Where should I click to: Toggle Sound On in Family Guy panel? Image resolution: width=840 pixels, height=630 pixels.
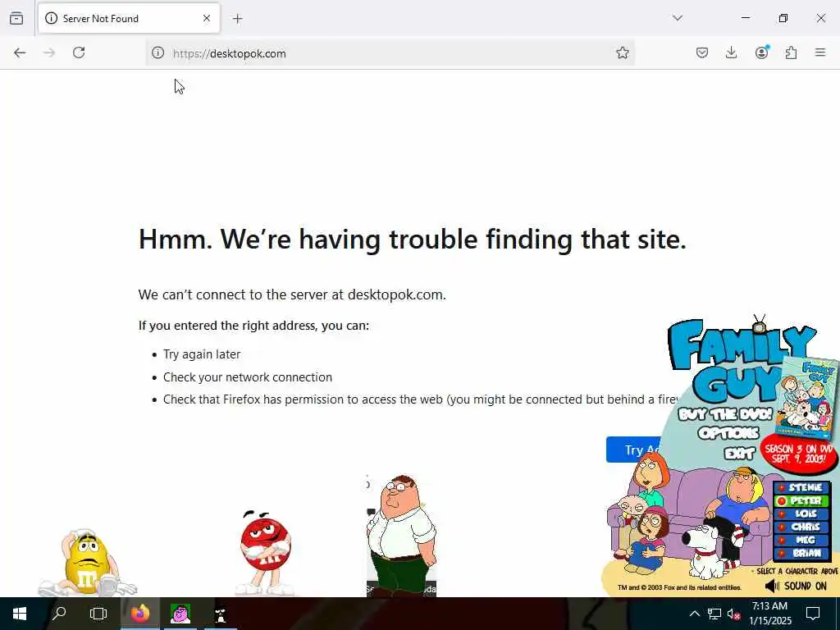pyautogui.click(x=796, y=586)
